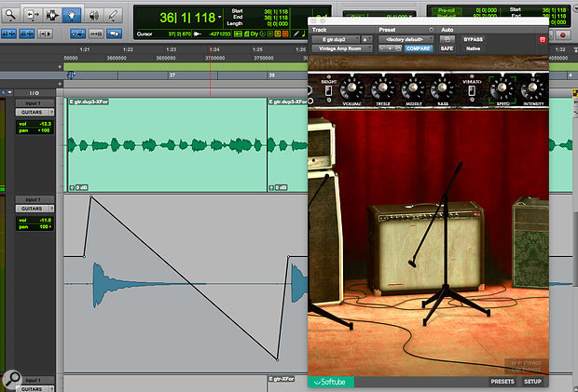Select the green amp on right
This screenshot has width=578, height=392.
pyautogui.click(x=530, y=243)
